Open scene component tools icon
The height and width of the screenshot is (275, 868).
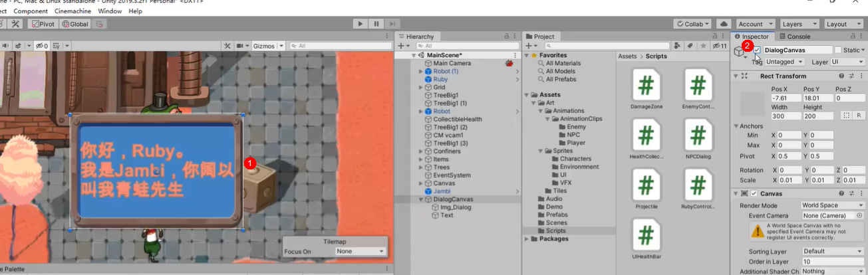point(227,46)
